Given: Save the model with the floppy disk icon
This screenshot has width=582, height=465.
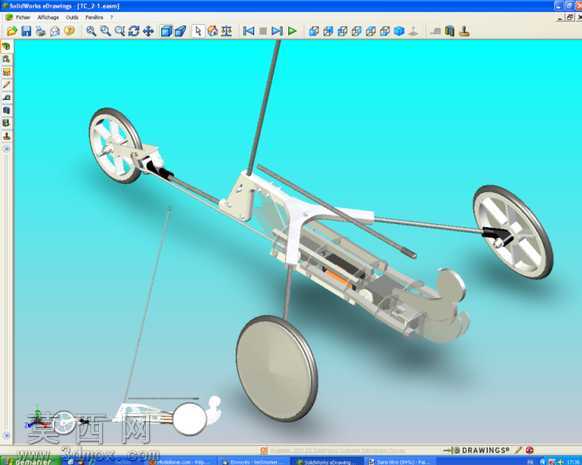Looking at the screenshot, I should [26, 31].
